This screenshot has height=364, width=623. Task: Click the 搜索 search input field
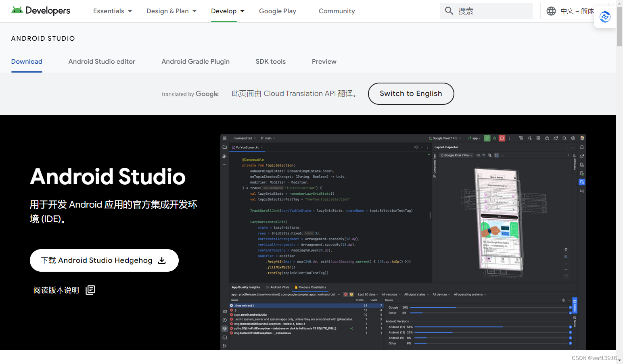pos(486,11)
